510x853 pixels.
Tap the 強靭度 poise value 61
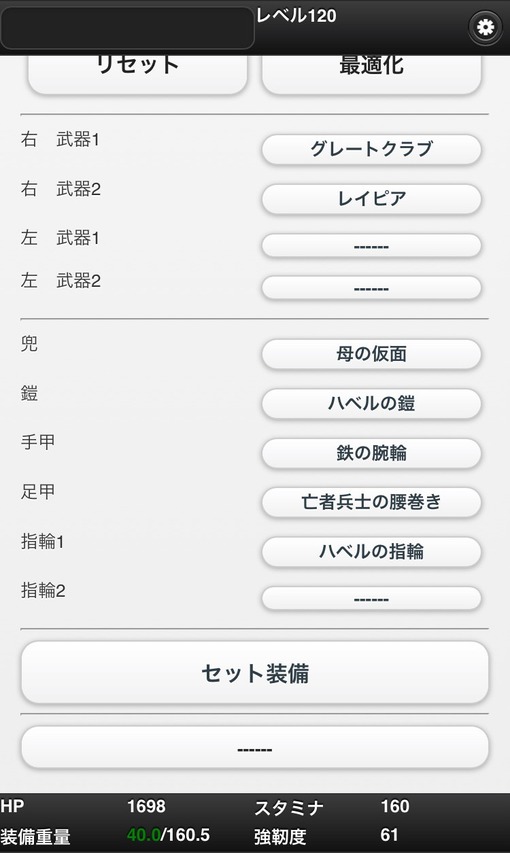[x=389, y=835]
